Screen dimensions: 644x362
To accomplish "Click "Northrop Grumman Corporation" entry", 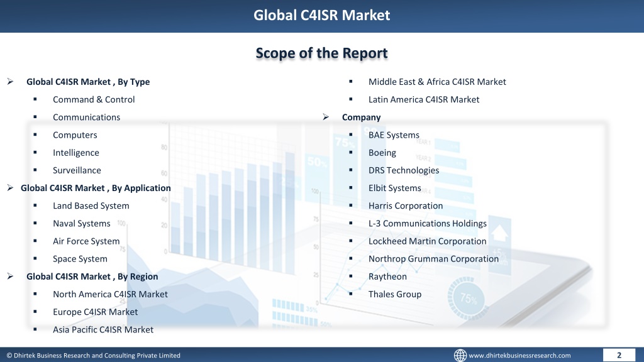I will (433, 258).
